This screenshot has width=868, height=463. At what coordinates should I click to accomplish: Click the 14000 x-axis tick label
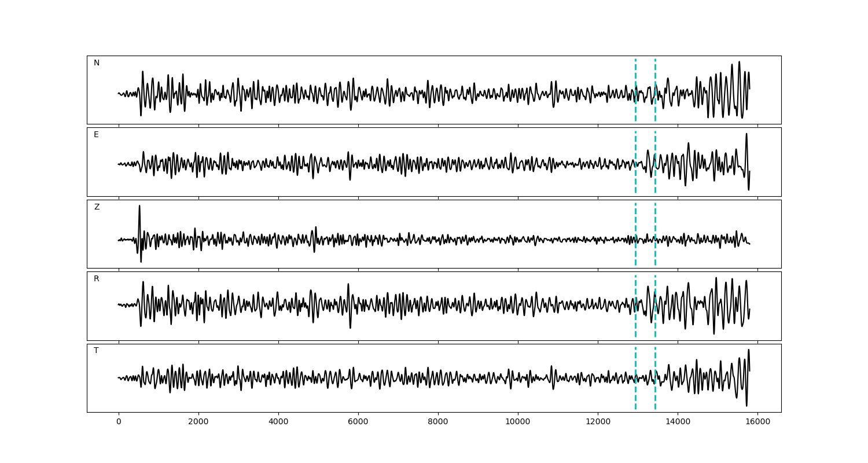click(678, 422)
